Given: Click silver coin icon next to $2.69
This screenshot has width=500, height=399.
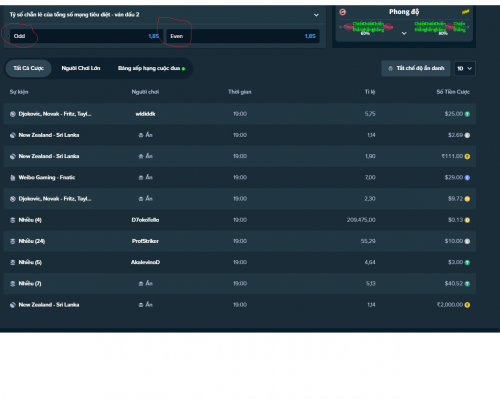Looking at the screenshot, I should (467, 135).
